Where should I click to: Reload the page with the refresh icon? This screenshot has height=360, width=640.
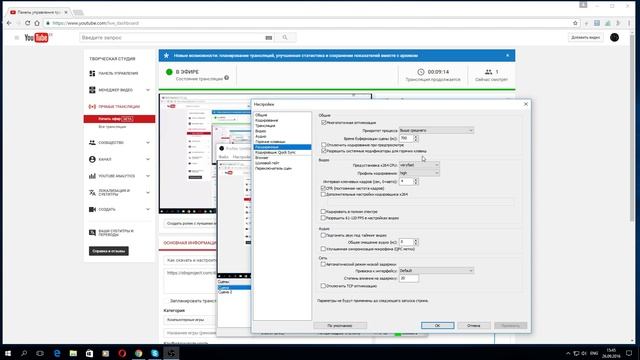[x=27, y=23]
